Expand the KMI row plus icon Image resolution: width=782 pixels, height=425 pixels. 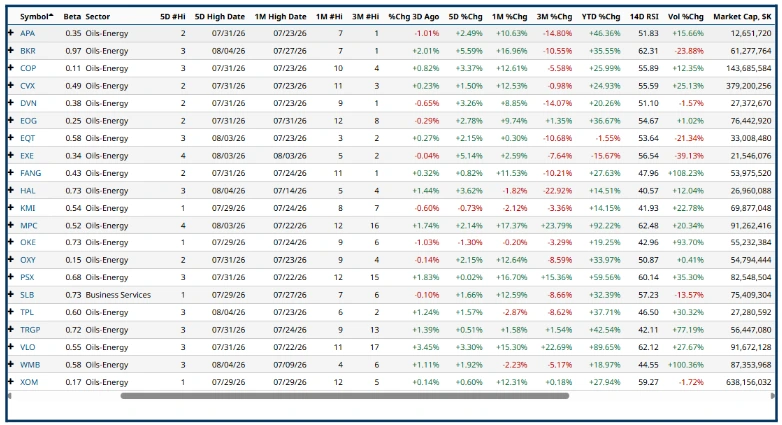point(10,208)
